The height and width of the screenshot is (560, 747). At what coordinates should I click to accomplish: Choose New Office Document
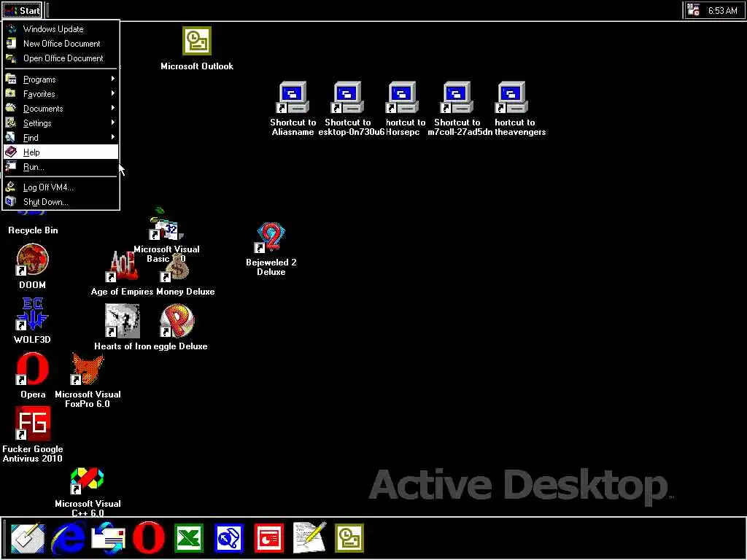coord(61,44)
